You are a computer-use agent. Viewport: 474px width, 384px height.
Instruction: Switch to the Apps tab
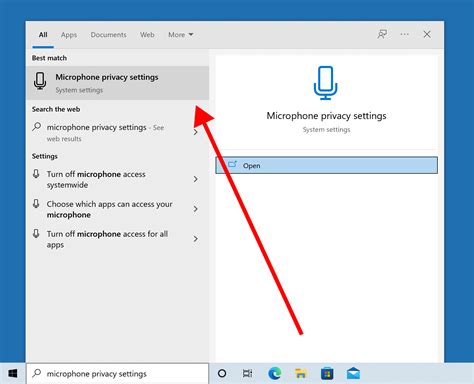click(69, 35)
